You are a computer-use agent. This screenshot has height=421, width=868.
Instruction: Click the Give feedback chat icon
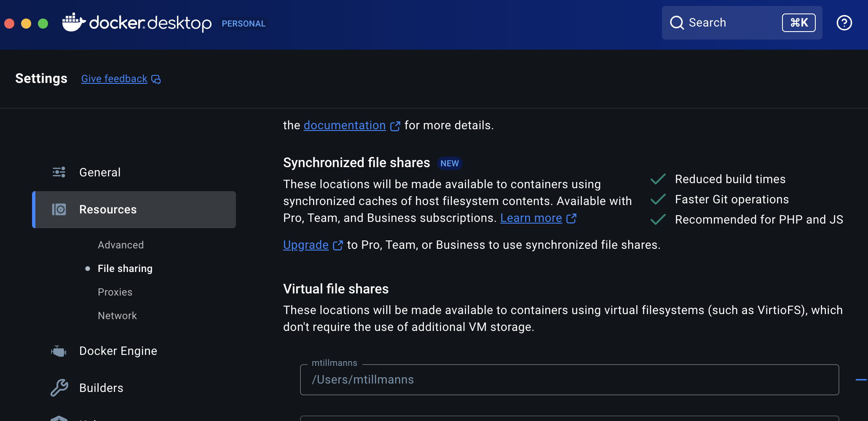(156, 79)
